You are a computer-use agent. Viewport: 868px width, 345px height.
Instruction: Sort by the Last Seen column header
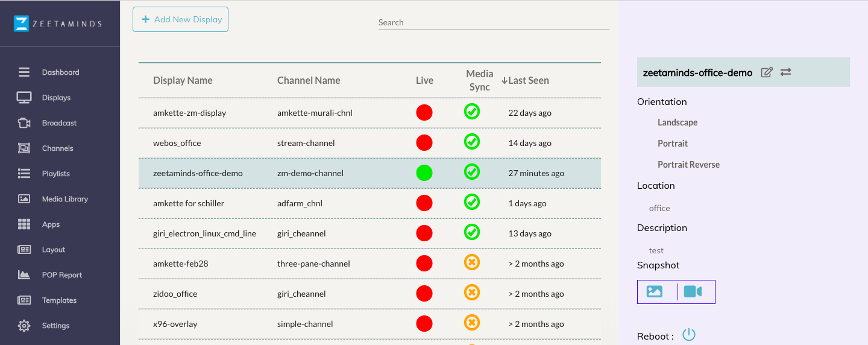[x=525, y=80]
